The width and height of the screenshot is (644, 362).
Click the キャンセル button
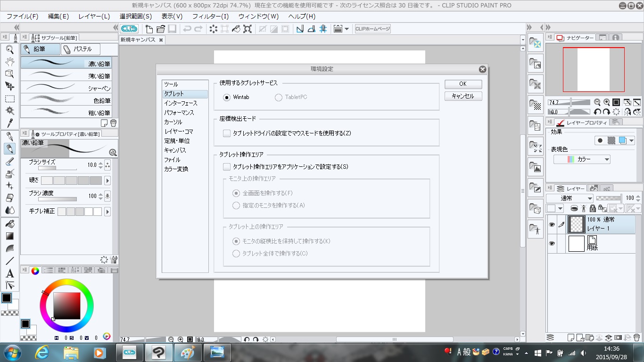463,96
